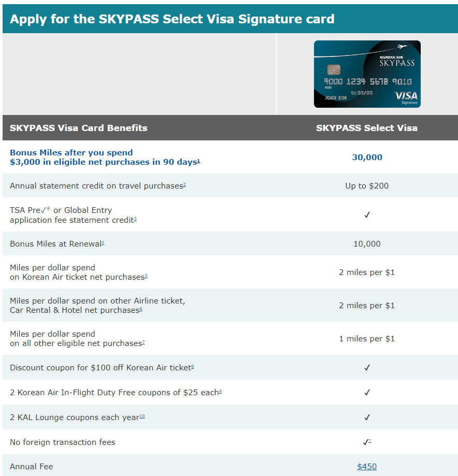Click the 30,000 bonus miles value
This screenshot has width=458, height=476.
(367, 157)
